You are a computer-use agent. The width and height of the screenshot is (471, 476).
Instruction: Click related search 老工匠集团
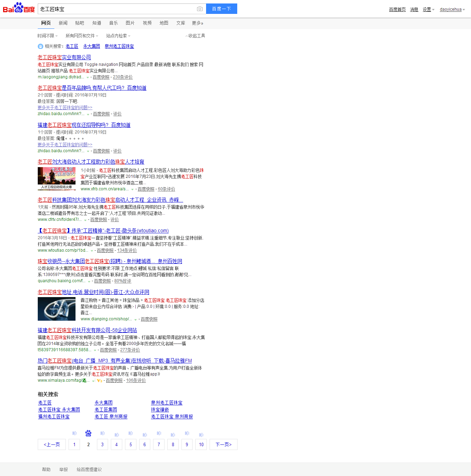coord(106,409)
